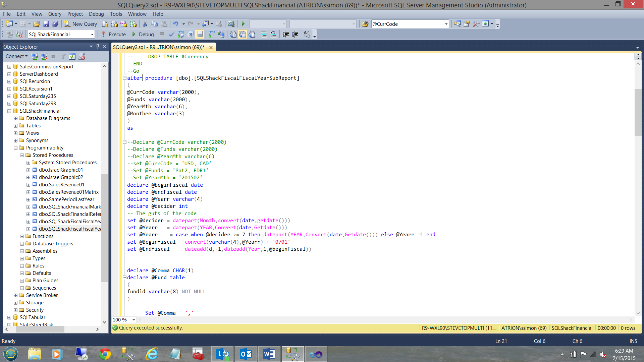Open the zoom level 100 % dropdown
Viewport: 644px width, 362px height.
134,320
